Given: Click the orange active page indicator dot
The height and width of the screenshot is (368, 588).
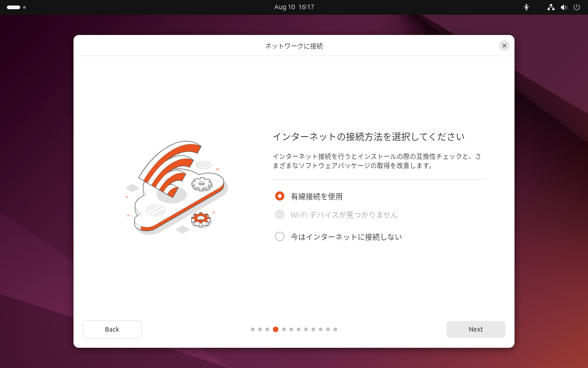Looking at the screenshot, I should pyautogui.click(x=276, y=329).
